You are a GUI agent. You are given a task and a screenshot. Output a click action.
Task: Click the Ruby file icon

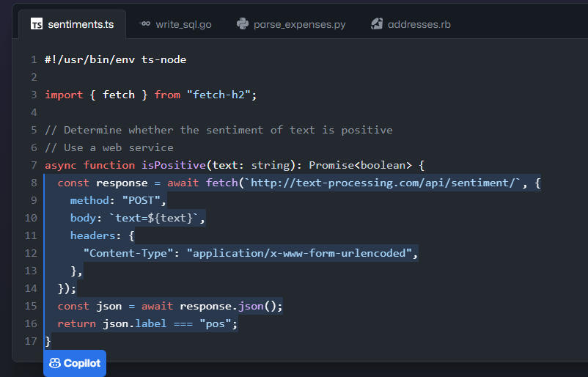377,23
